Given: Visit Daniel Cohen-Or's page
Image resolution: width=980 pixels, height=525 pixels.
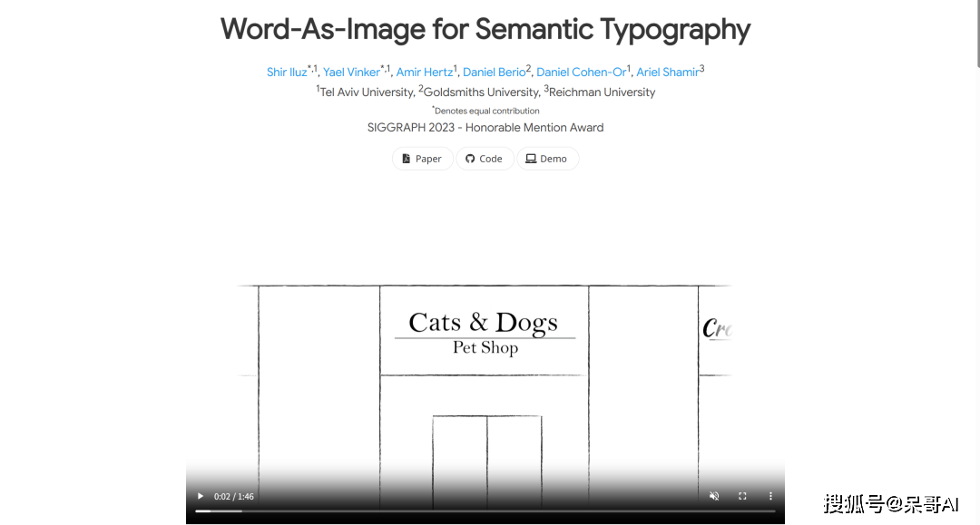Looking at the screenshot, I should click(581, 73).
